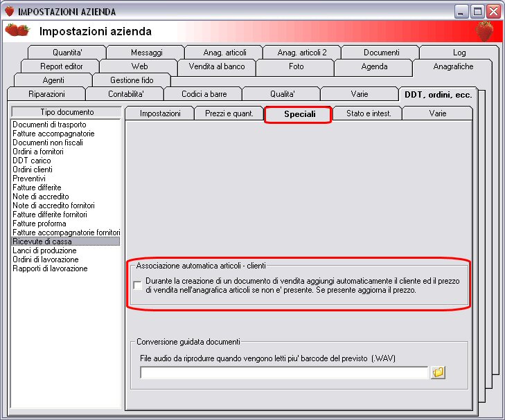Screen dimensions: 505x420
Task: Select the Speciali sub-tab
Action: [x=299, y=114]
